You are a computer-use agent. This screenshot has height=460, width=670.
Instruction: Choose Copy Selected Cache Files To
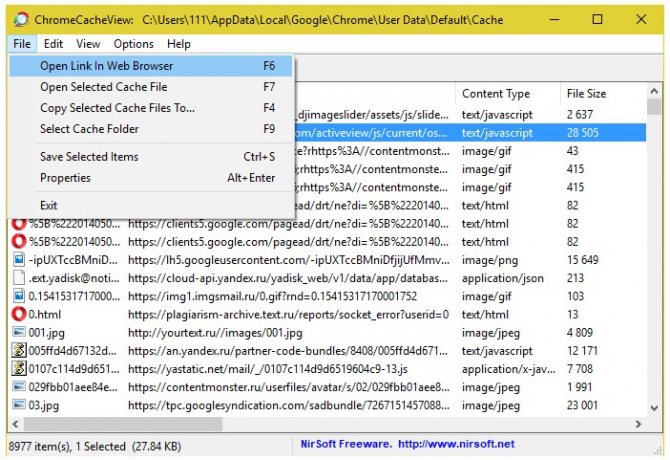pyautogui.click(x=117, y=108)
